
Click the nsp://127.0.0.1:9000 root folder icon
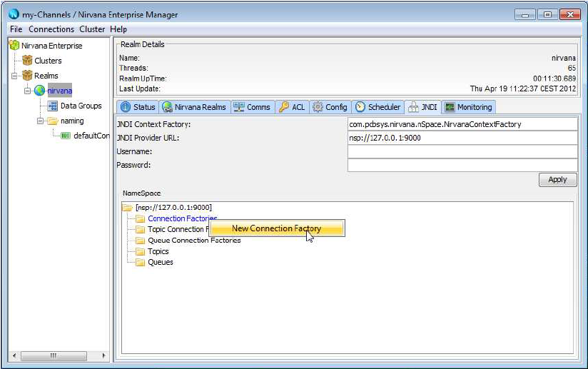128,208
